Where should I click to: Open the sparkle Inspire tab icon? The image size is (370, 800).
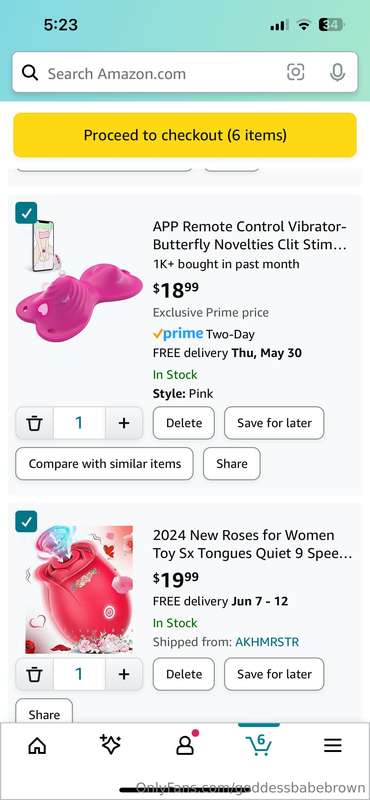[x=110, y=745]
